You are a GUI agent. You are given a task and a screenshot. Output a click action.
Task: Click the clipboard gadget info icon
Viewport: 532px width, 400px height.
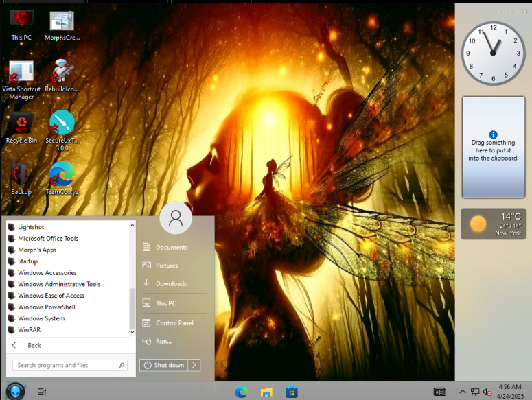tap(493, 134)
